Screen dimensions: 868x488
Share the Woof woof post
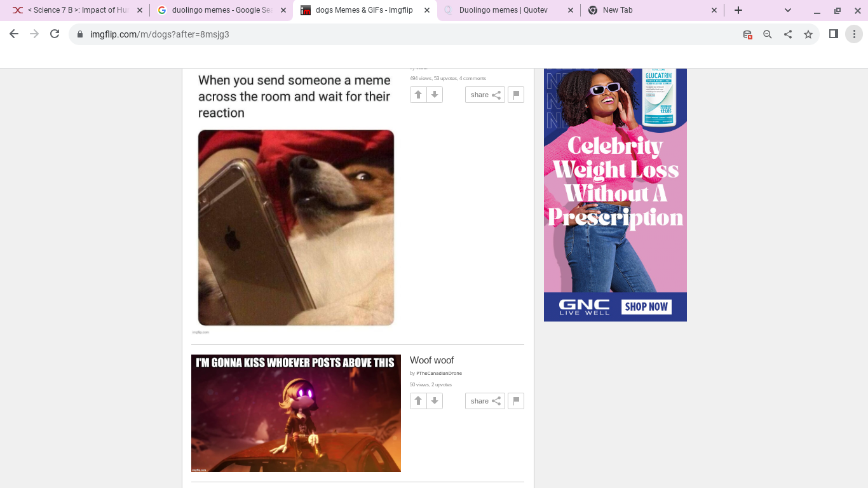pyautogui.click(x=485, y=401)
